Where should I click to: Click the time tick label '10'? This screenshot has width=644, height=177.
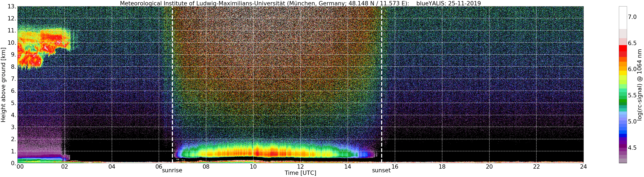tap(253, 166)
